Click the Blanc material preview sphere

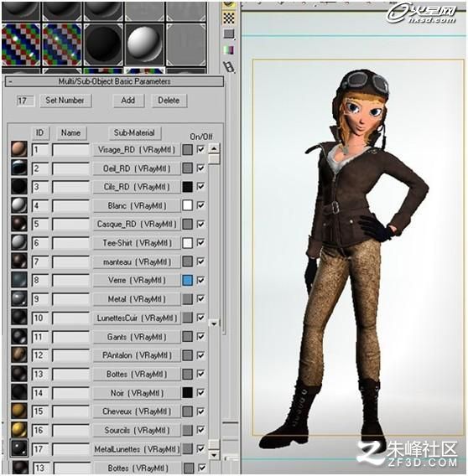pyautogui.click(x=19, y=205)
